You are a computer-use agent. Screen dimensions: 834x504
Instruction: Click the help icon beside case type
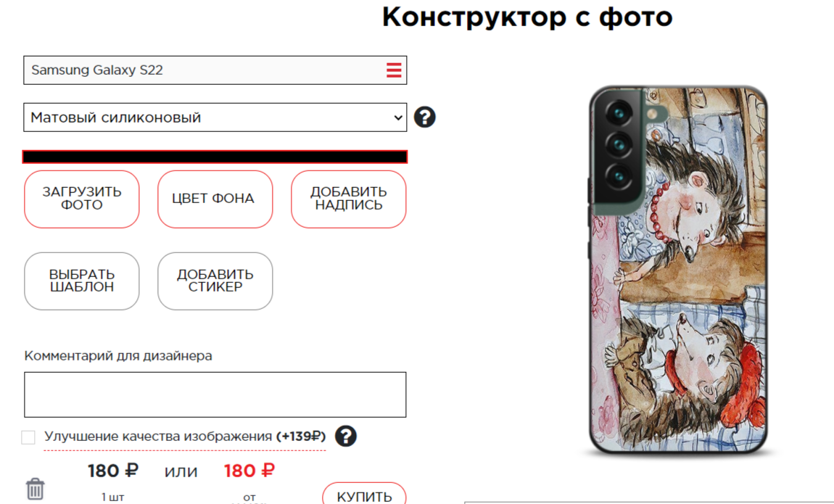(x=424, y=117)
